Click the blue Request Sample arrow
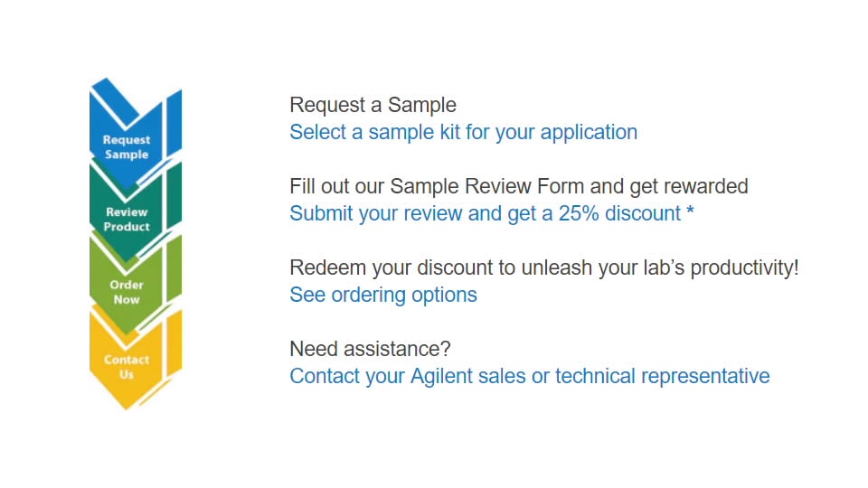Viewport: 868px width, 488px height. pyautogui.click(x=127, y=146)
